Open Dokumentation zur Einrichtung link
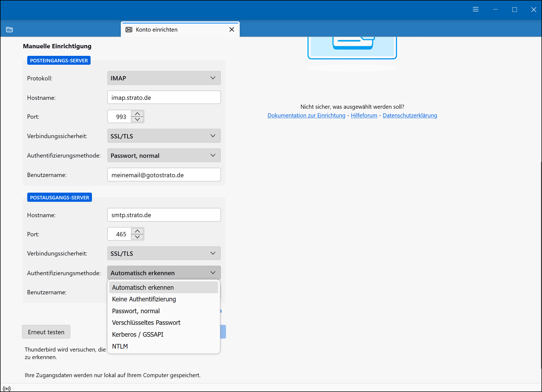Screen dimensions: 542x392 [306, 115]
